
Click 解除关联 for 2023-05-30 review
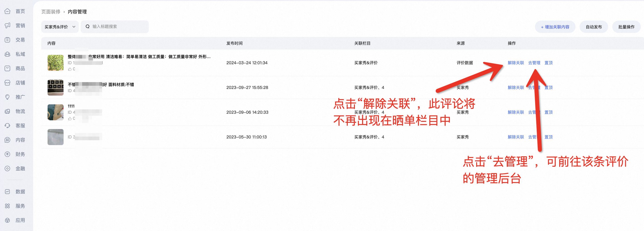click(x=516, y=137)
